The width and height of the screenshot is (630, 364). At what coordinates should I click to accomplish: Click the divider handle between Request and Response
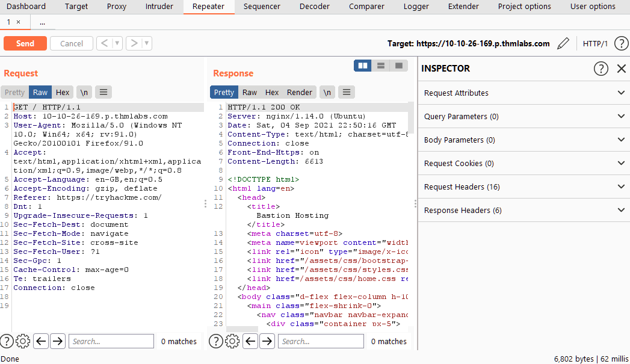pyautogui.click(x=205, y=204)
